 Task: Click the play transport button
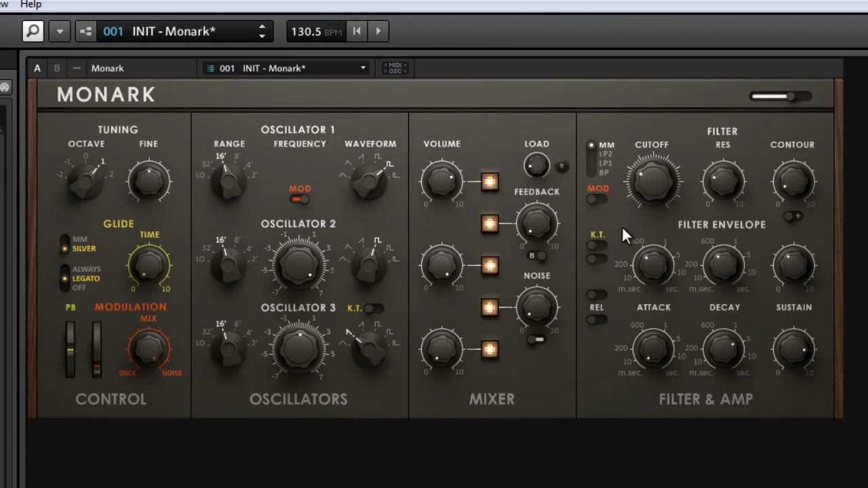(378, 31)
